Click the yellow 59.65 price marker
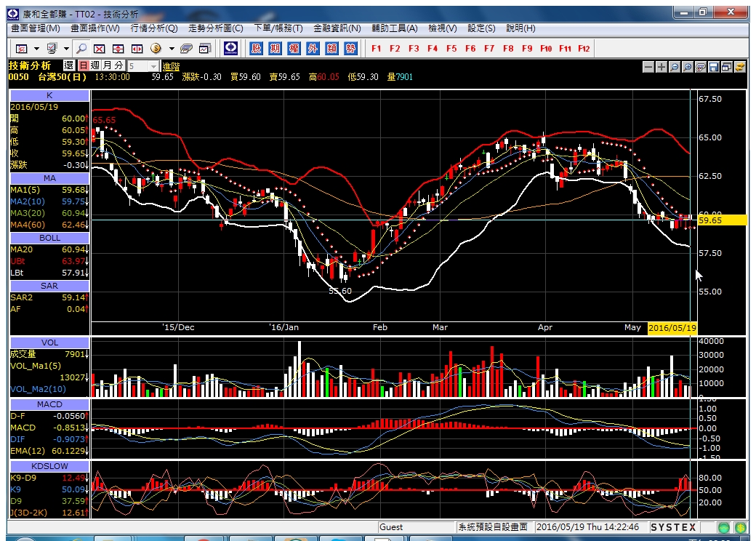The width and height of the screenshot is (756, 541). [723, 220]
